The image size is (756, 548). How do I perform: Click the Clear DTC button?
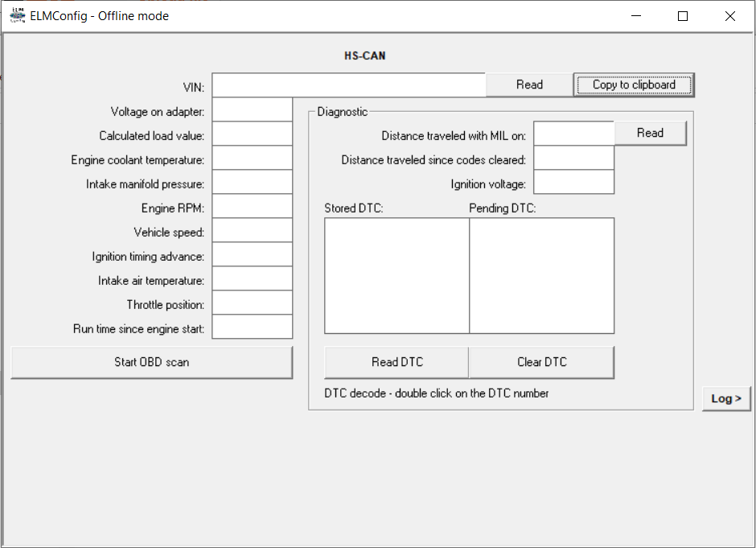tap(542, 362)
